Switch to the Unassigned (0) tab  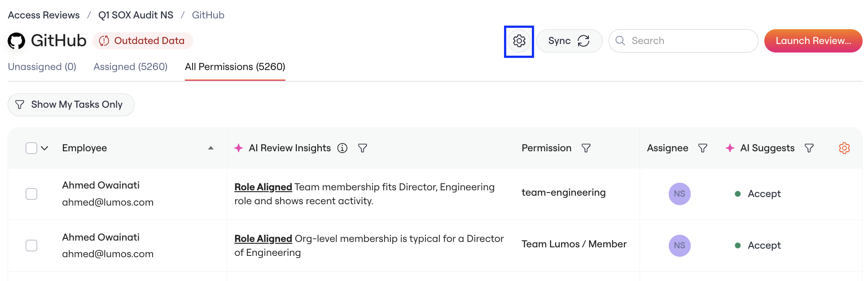tap(42, 67)
